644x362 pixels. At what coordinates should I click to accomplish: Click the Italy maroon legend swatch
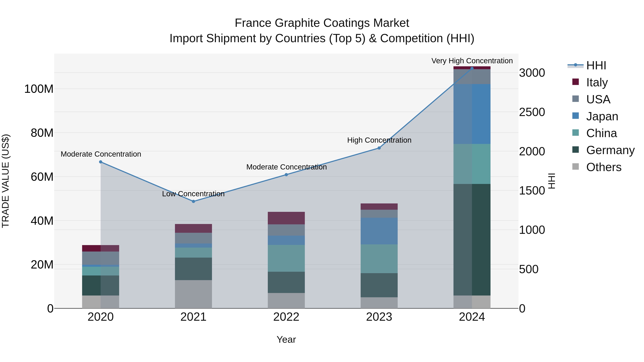[575, 82]
